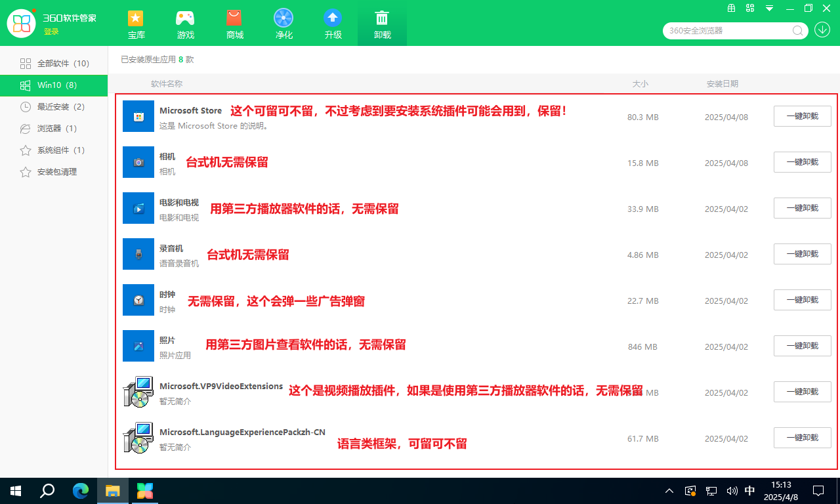
Task: Uninstall LanguageExperiencePack with 一键卸载
Action: tap(802, 438)
